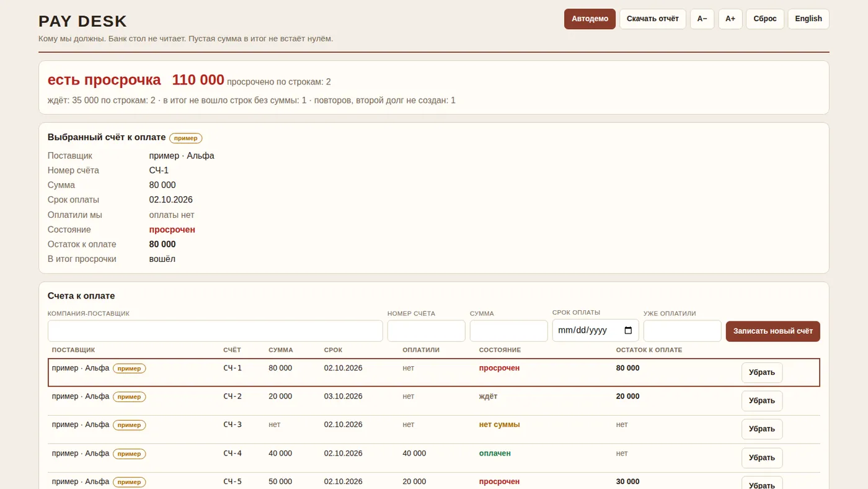
Task: Click the вошёл value in the details card
Action: (x=162, y=259)
